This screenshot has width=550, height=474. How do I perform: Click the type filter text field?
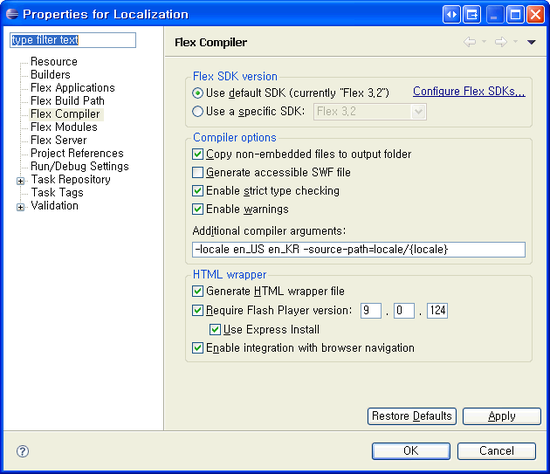73,40
